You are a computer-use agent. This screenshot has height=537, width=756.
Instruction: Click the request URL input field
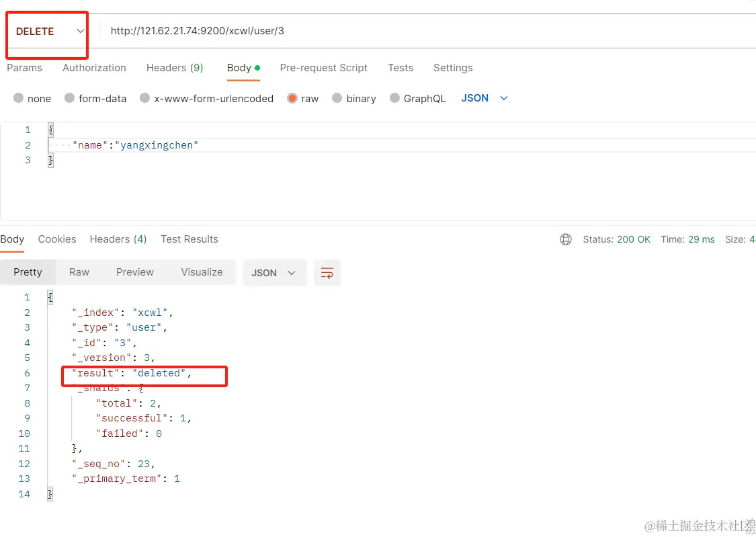(428, 32)
